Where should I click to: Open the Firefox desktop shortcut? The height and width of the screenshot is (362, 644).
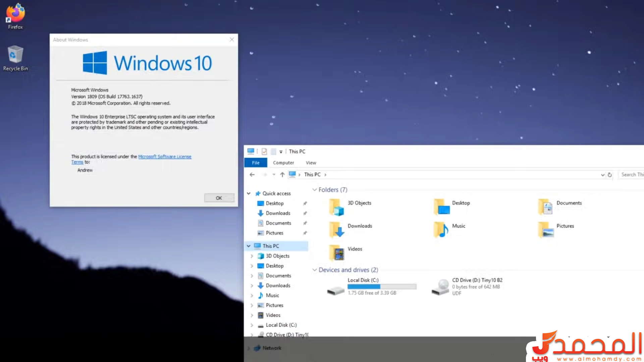point(15,13)
